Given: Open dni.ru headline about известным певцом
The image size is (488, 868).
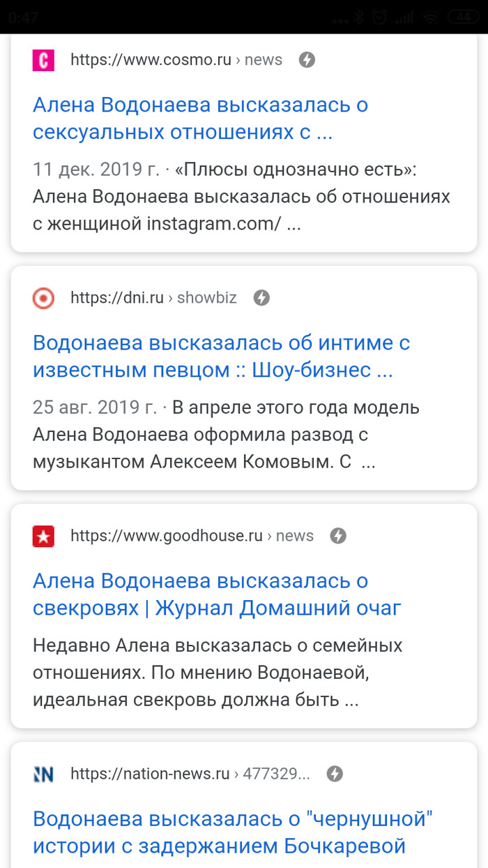Looking at the screenshot, I should click(x=221, y=357).
